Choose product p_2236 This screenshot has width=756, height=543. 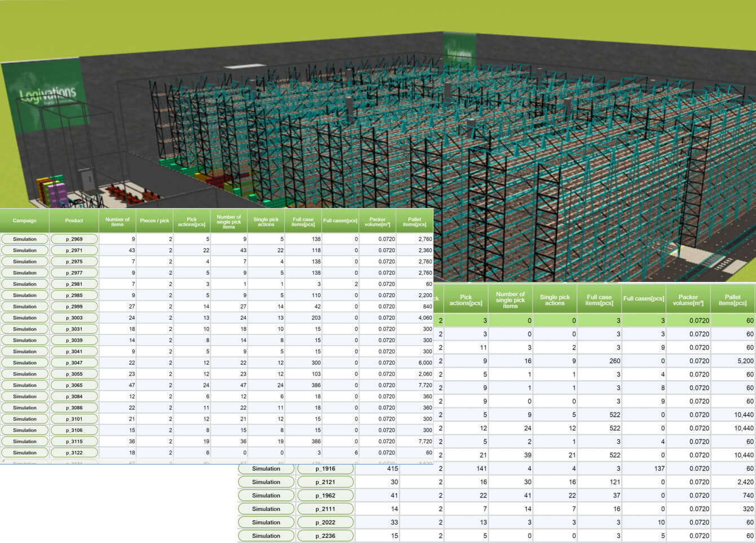325,536
